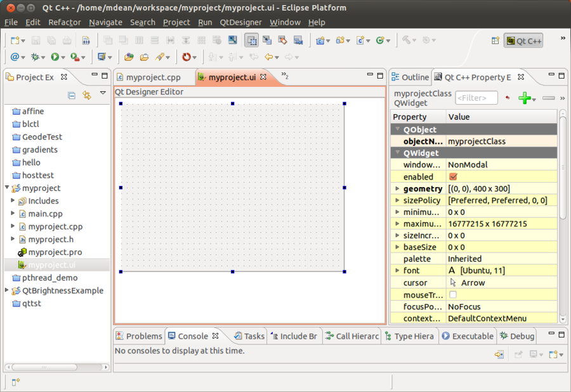
Task: Expand the sizePolicy property
Action: pyautogui.click(x=397, y=200)
